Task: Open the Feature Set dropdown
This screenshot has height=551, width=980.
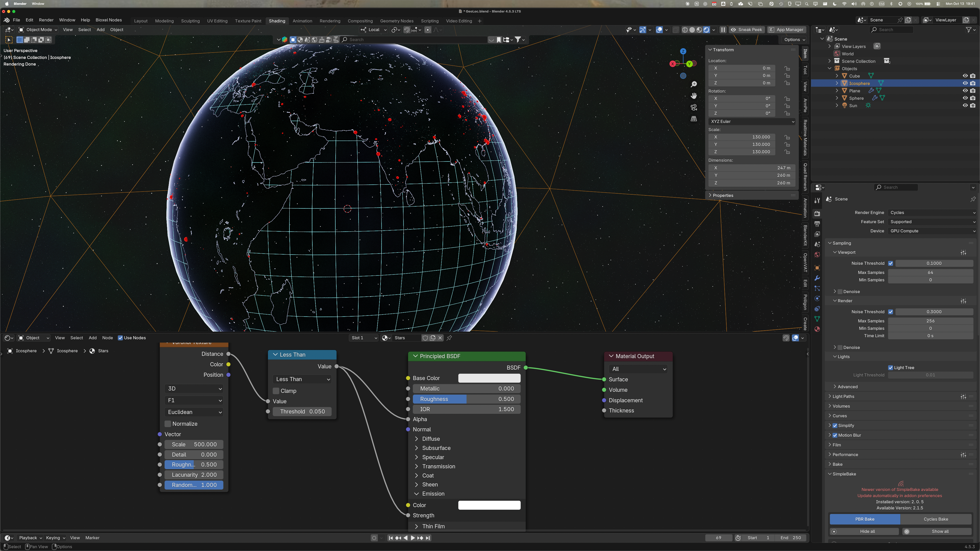Action: pyautogui.click(x=933, y=222)
